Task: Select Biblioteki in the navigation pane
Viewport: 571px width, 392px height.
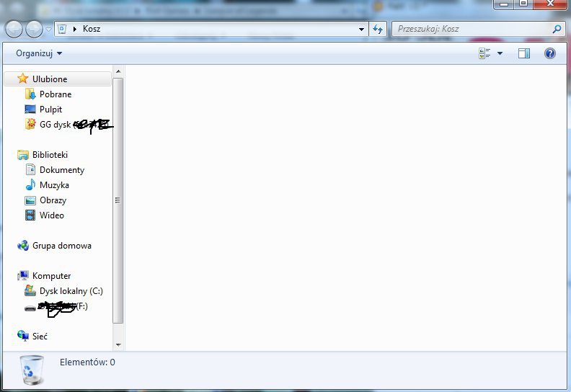Action: (50, 155)
